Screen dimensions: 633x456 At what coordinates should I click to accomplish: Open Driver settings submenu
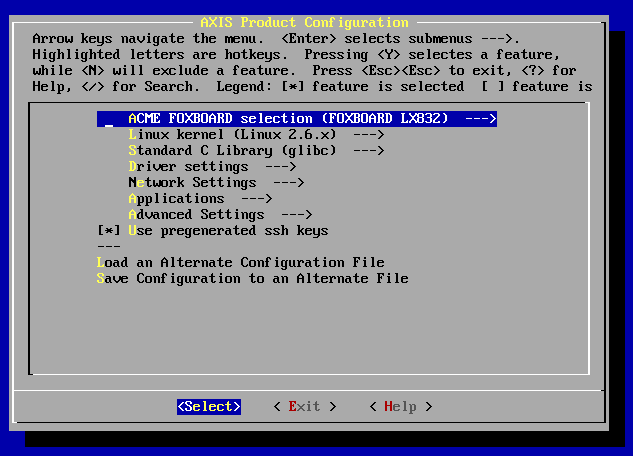212,166
